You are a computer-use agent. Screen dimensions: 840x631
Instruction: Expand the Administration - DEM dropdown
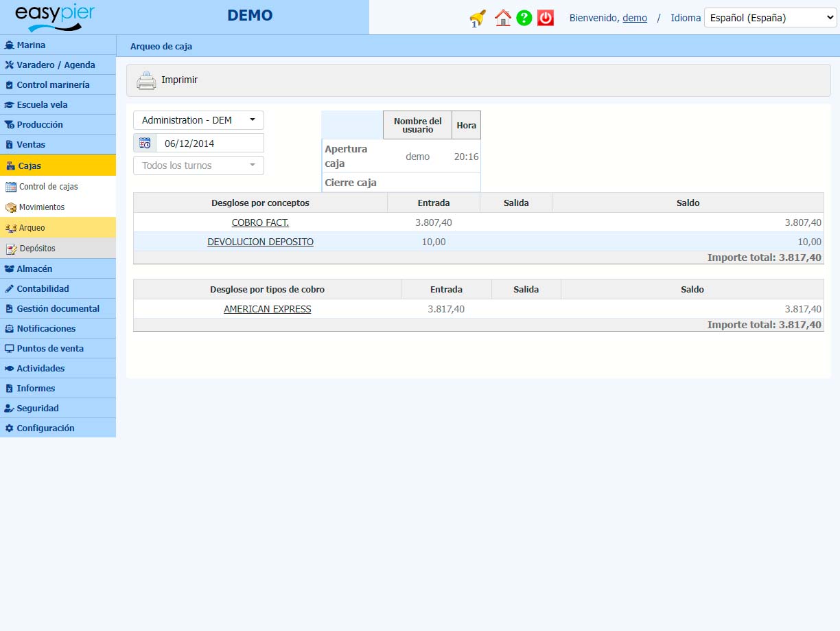[x=198, y=120]
